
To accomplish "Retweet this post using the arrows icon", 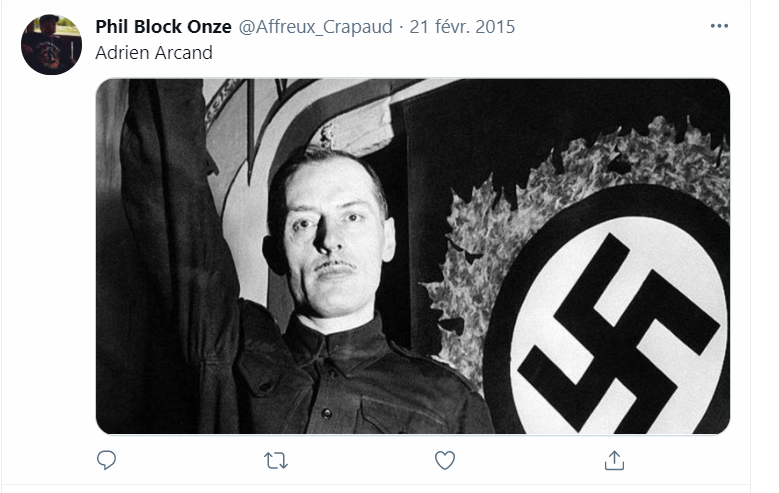I will (276, 461).
